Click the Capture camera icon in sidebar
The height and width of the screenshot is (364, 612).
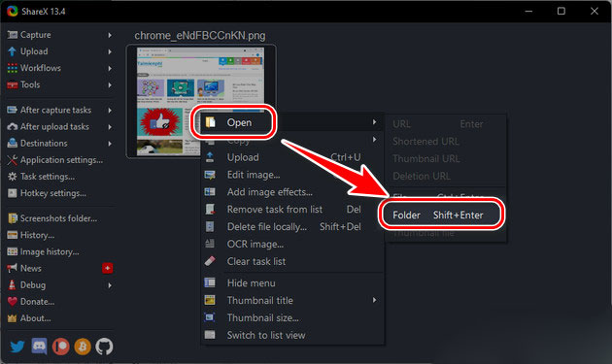(13, 35)
